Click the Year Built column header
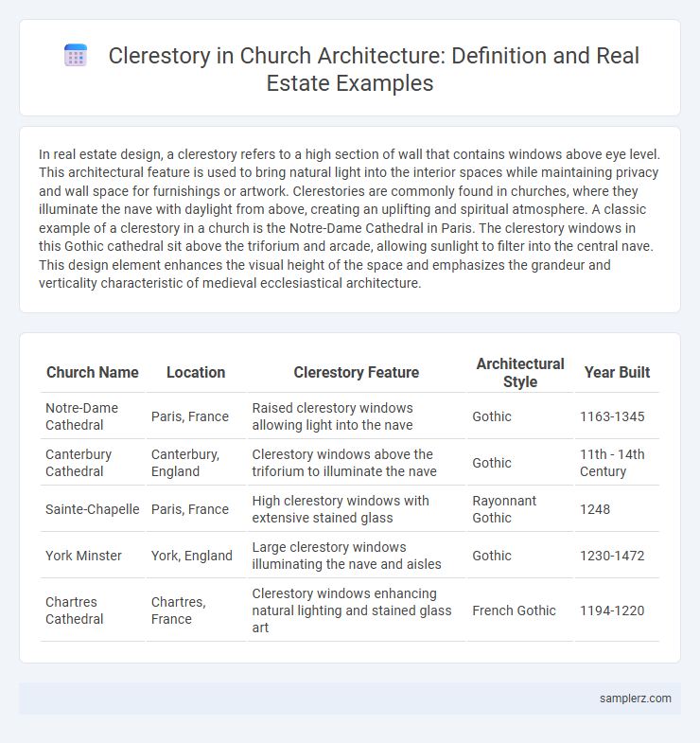This screenshot has height=743, width=700. pos(617,373)
